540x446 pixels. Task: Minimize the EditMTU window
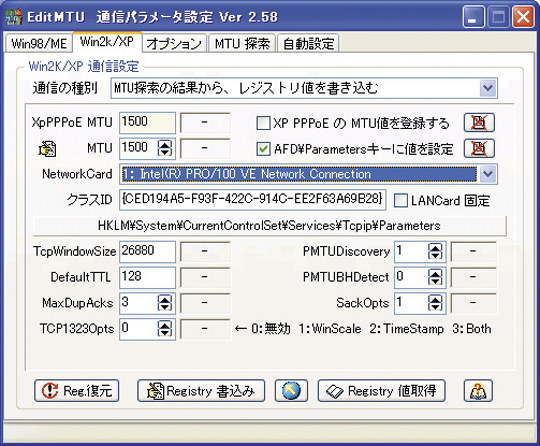(x=473, y=17)
